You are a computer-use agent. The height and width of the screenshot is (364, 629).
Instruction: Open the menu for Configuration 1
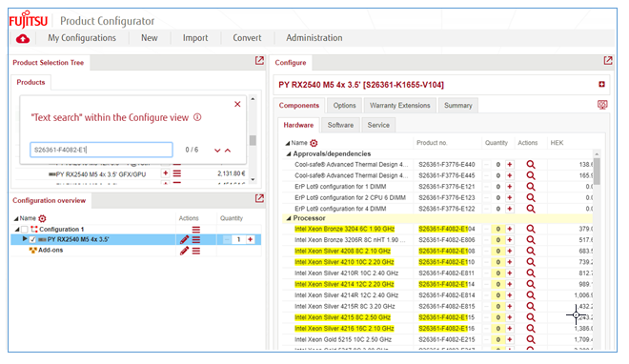[196, 230]
